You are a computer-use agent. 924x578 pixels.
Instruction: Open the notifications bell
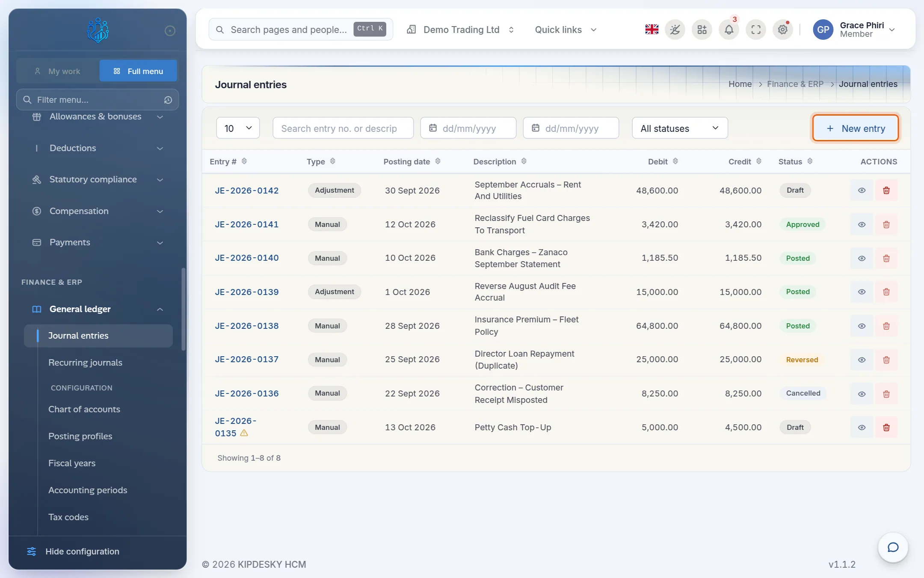point(729,30)
